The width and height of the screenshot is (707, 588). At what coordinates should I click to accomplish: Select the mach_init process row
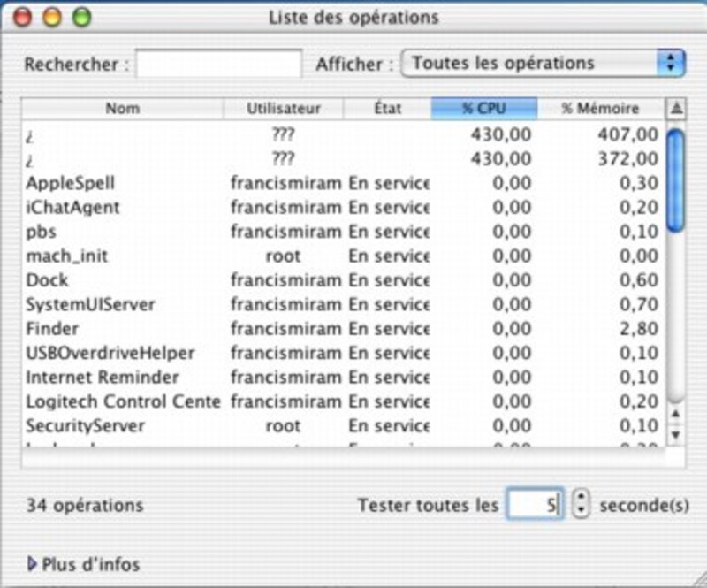[343, 256]
